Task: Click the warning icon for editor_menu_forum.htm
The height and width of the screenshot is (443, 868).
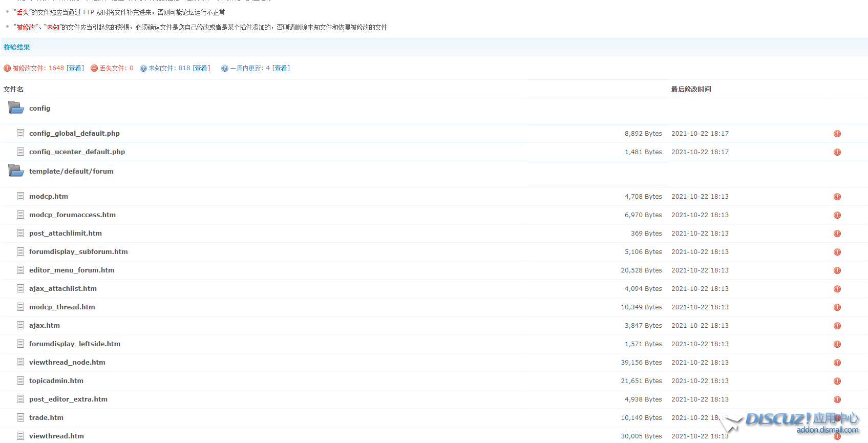Action: click(837, 270)
